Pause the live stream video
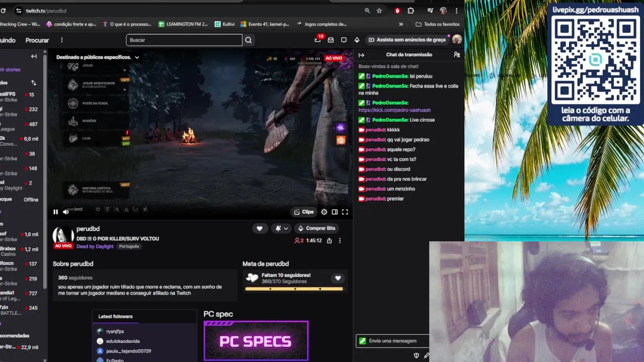The image size is (644, 362). [x=55, y=212]
